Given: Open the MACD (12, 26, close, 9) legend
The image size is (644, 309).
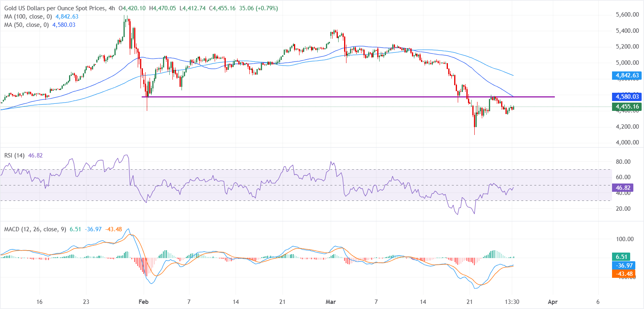Looking at the screenshot, I should click(x=35, y=229).
